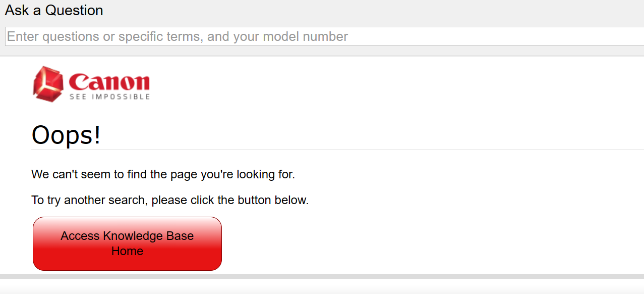
Task: Focus the Ask a Question search field
Action: tap(323, 36)
